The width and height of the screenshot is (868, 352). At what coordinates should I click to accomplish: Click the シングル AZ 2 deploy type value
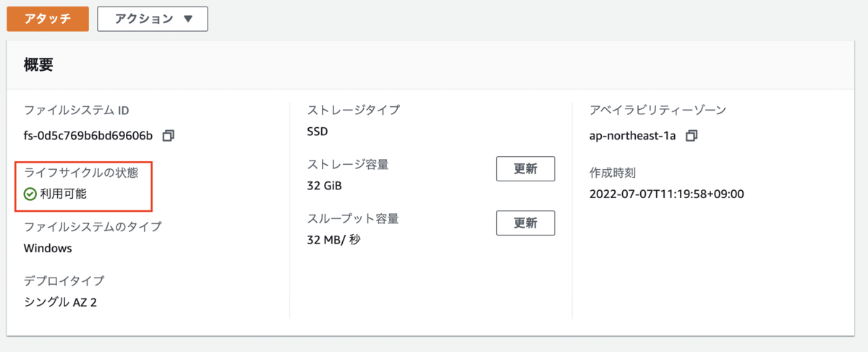60,302
